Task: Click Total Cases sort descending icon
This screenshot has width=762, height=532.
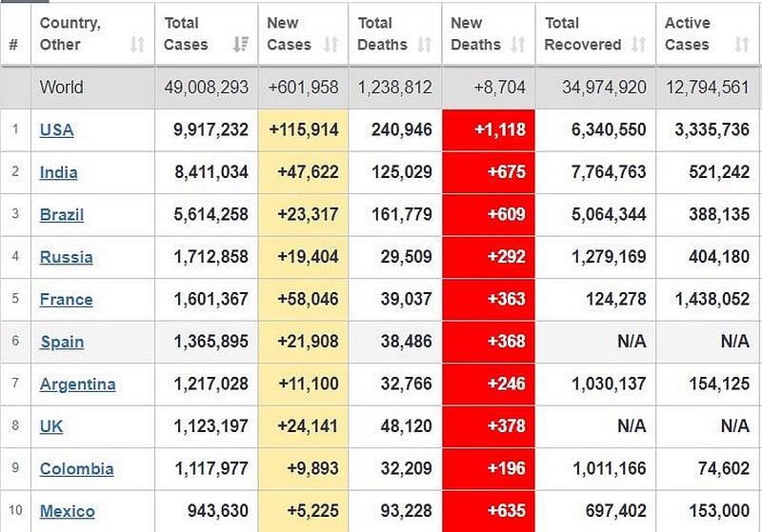Action: point(241,45)
